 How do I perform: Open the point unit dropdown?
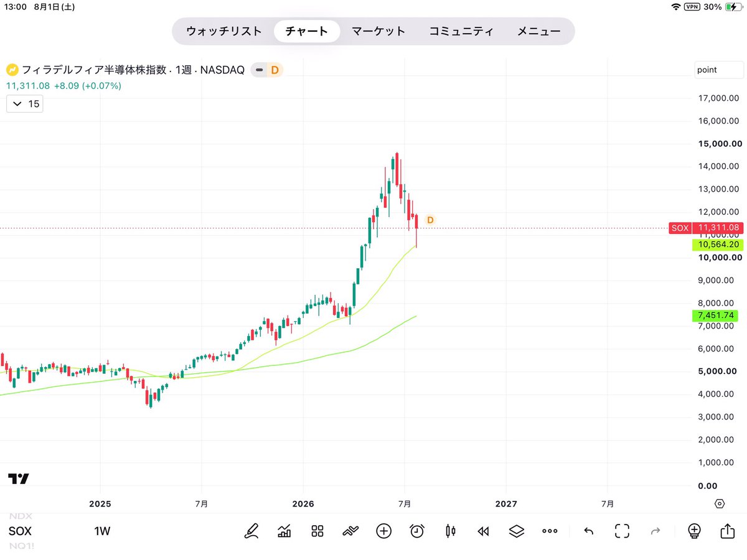pyautogui.click(x=719, y=70)
